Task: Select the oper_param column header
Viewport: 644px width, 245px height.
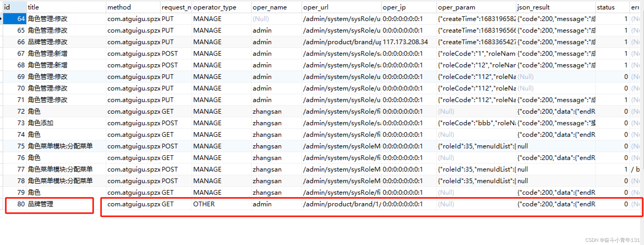Action: click(476, 7)
